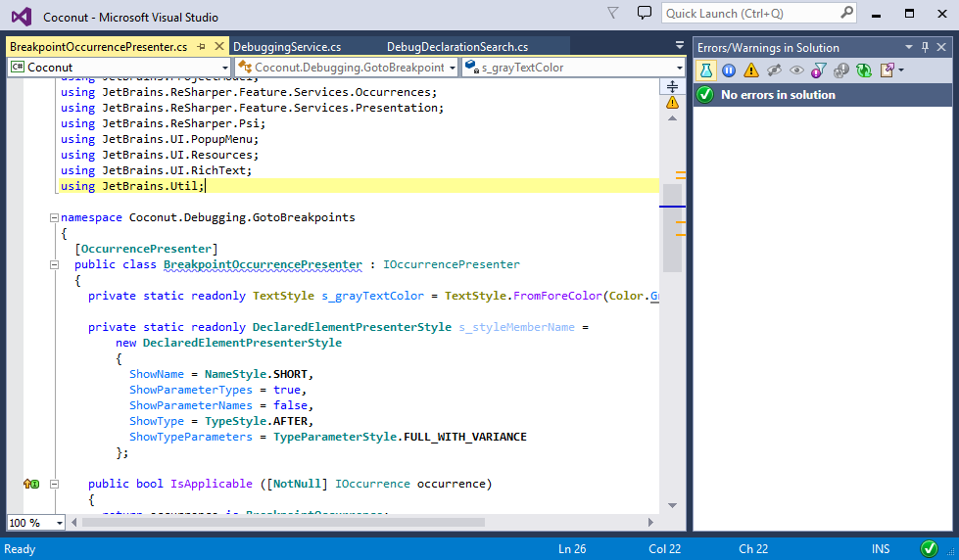Viewport: 959px width, 560px height.
Task: Click the vertical scrollbar down arrow
Action: [x=672, y=505]
